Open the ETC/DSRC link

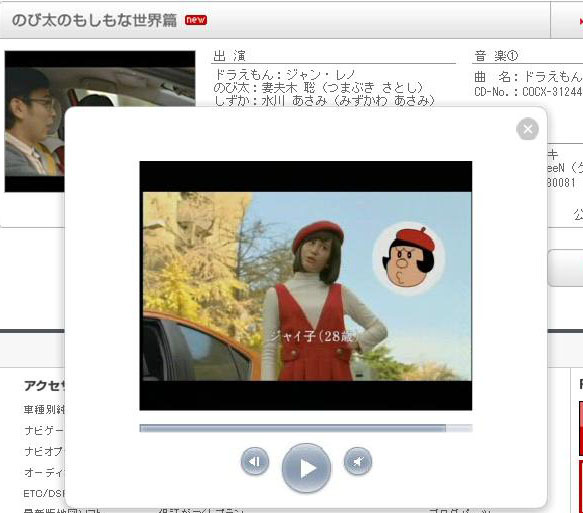pos(44,493)
